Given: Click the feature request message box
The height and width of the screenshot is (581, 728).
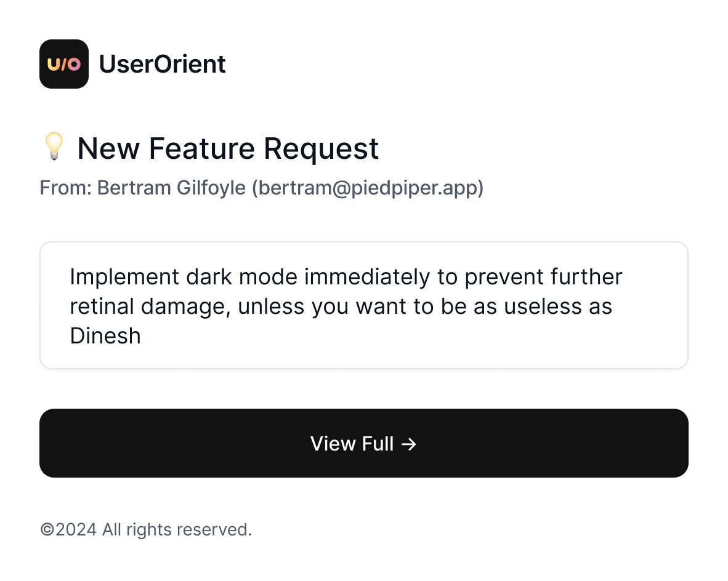Looking at the screenshot, I should click(363, 306).
